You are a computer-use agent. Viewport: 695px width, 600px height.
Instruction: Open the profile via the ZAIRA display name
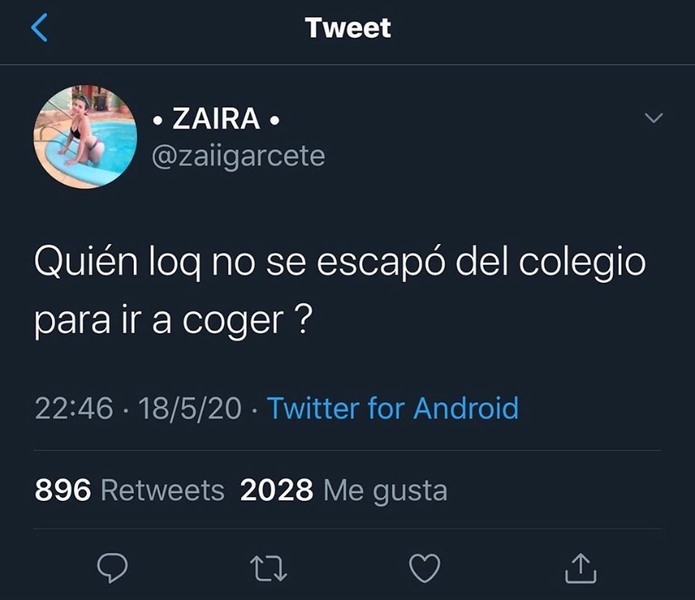(x=216, y=119)
